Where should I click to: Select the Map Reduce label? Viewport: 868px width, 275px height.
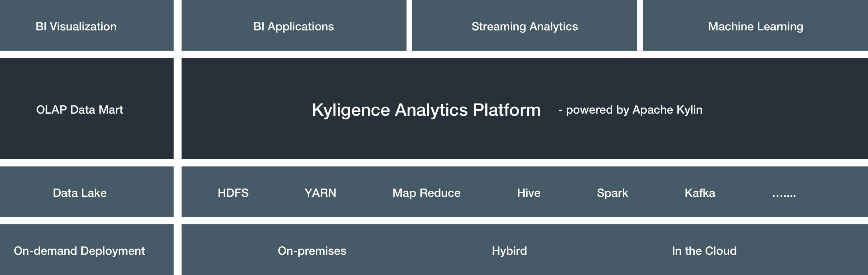coord(426,193)
